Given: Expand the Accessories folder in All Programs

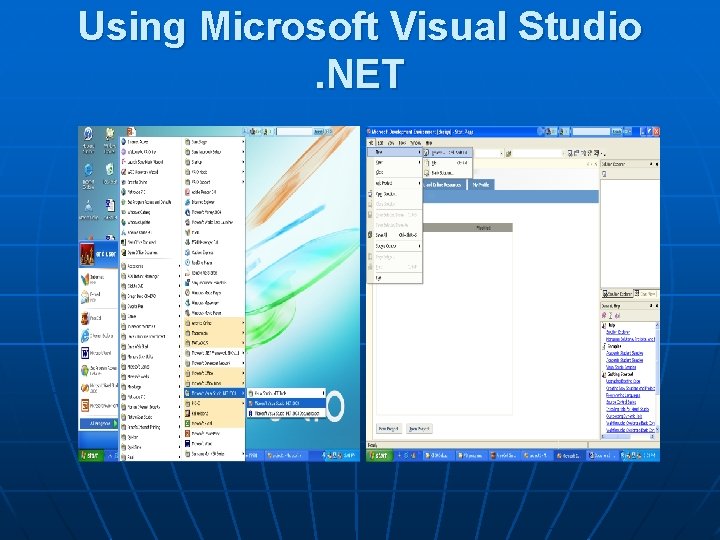Looking at the screenshot, I should [x=150, y=266].
